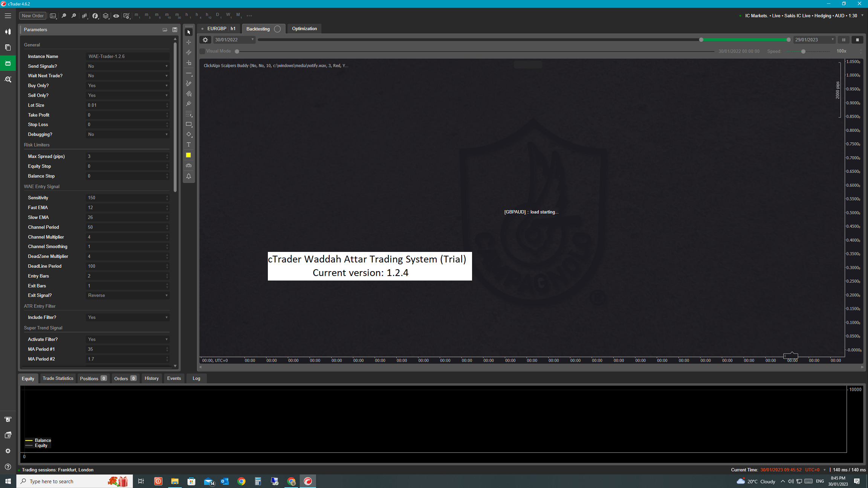868x488 pixels.
Task: Open the chart layers objects list
Action: click(105, 16)
